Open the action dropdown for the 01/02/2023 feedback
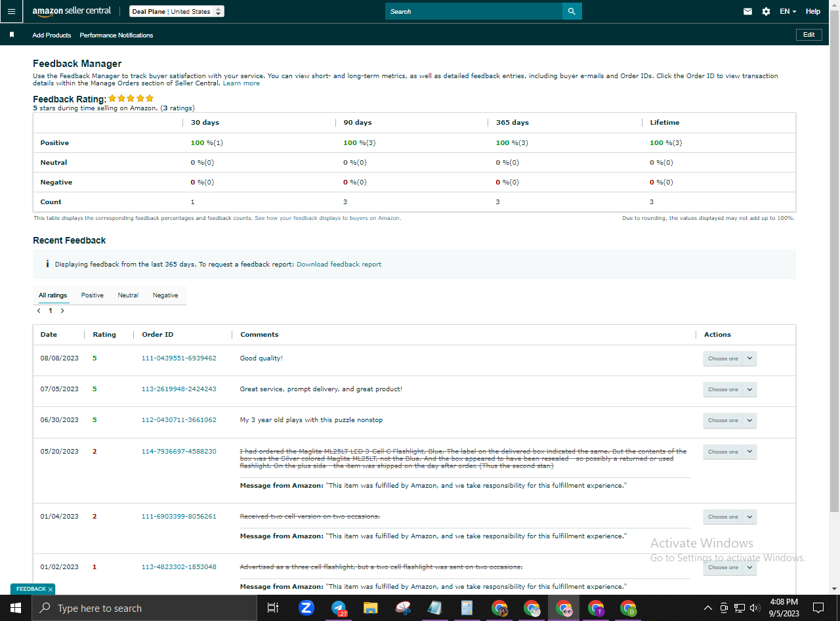The height and width of the screenshot is (621, 840). 730,567
